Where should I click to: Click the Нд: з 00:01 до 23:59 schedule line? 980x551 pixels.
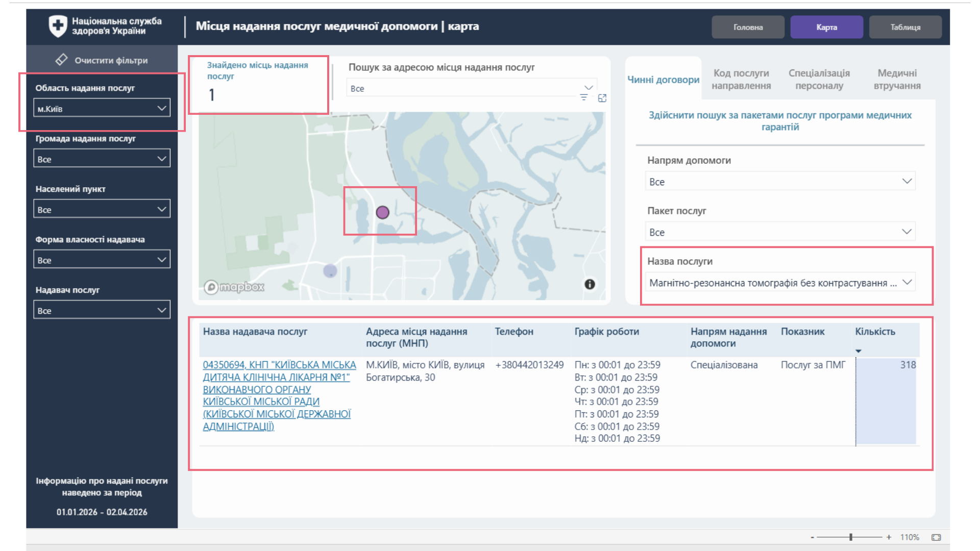[x=617, y=438]
